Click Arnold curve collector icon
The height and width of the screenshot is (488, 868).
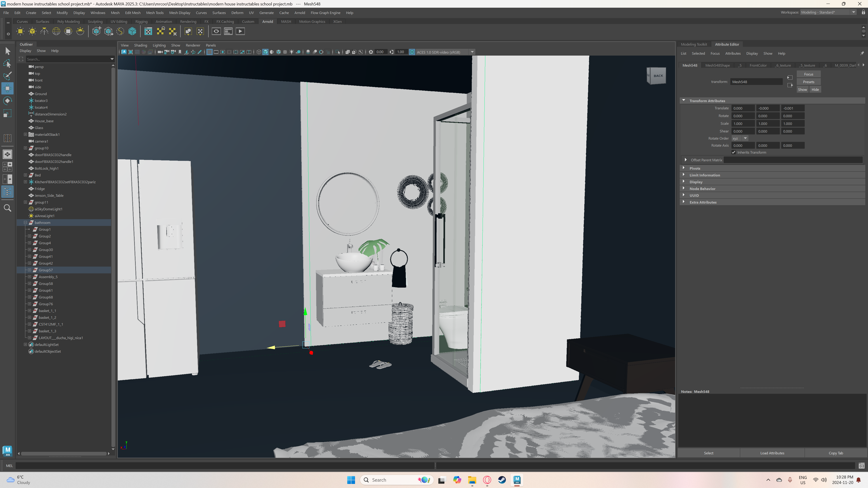(x=120, y=31)
